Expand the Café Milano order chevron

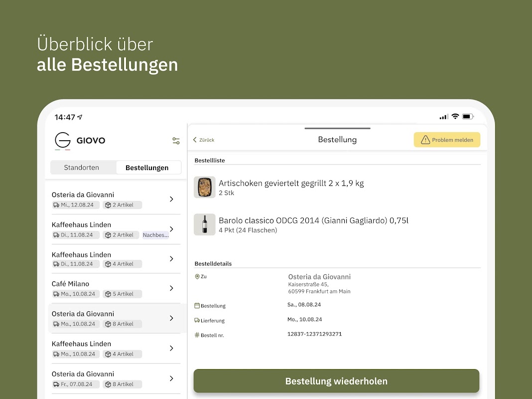171,288
